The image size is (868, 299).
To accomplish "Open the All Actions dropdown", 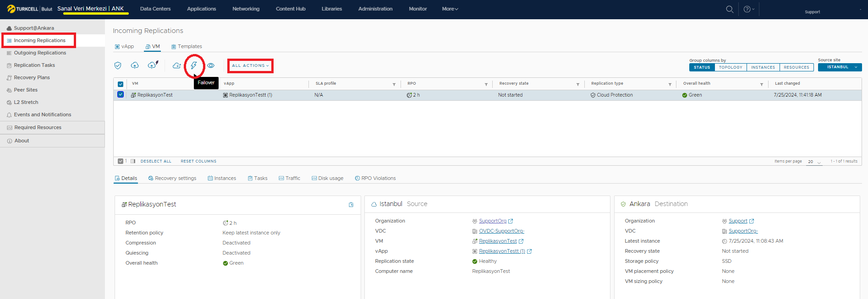I will pyautogui.click(x=250, y=65).
